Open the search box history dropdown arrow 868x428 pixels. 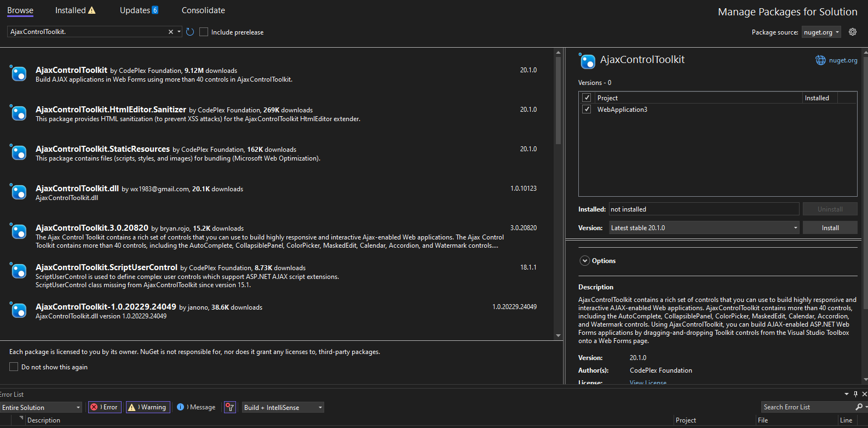(179, 32)
